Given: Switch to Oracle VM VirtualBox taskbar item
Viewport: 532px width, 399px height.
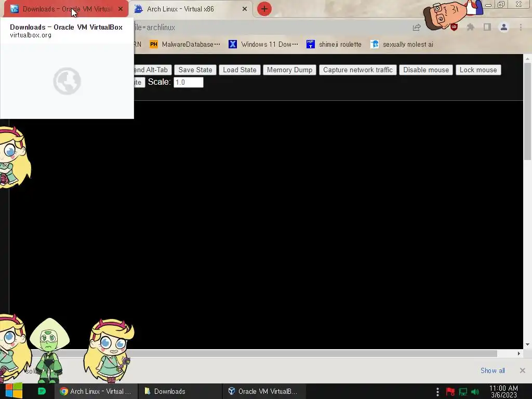Looking at the screenshot, I should coord(264,391).
